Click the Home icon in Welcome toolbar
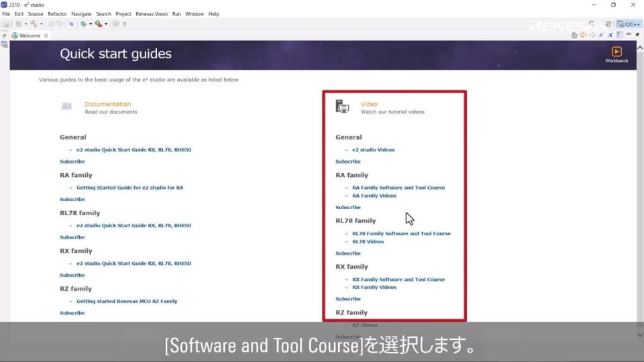 coord(574,35)
